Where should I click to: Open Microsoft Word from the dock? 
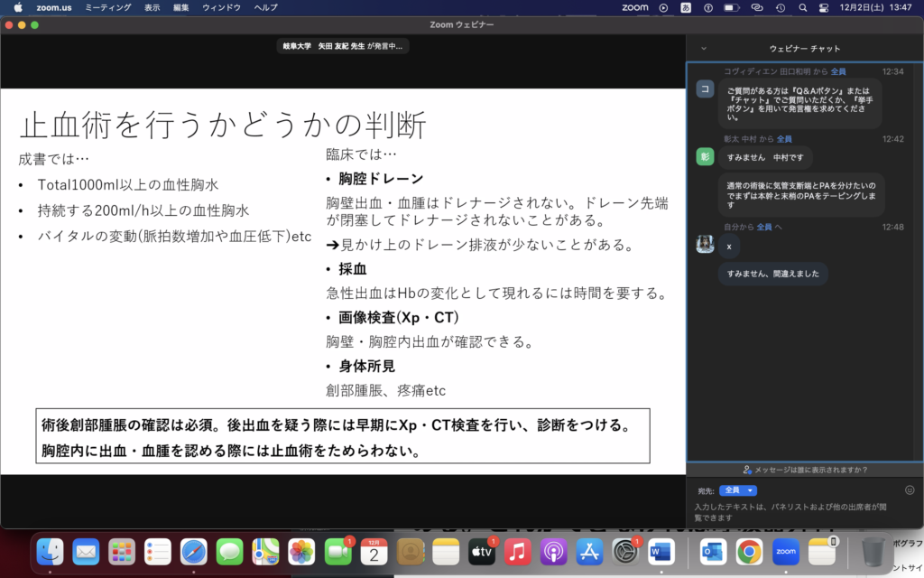tap(661, 550)
